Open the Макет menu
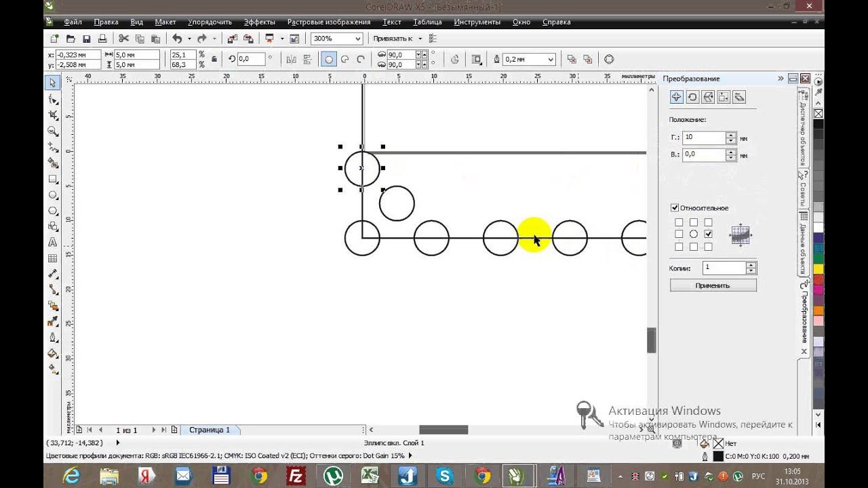The height and width of the screenshot is (488, 868). 165,22
